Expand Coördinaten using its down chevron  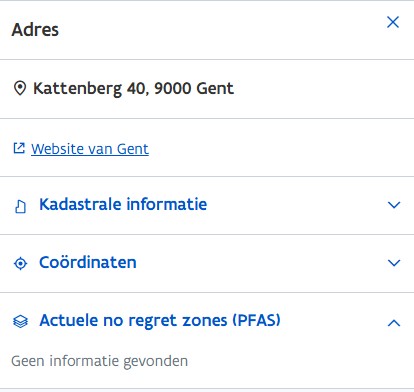(394, 263)
